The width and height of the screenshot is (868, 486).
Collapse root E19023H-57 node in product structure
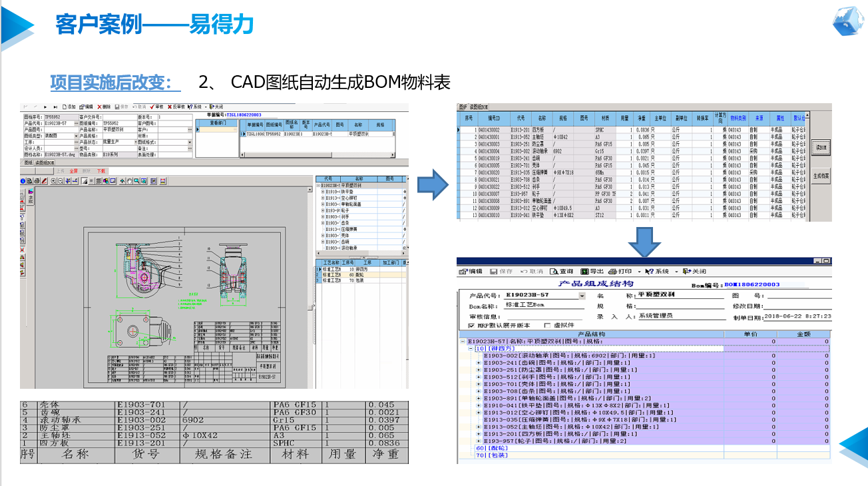461,341
